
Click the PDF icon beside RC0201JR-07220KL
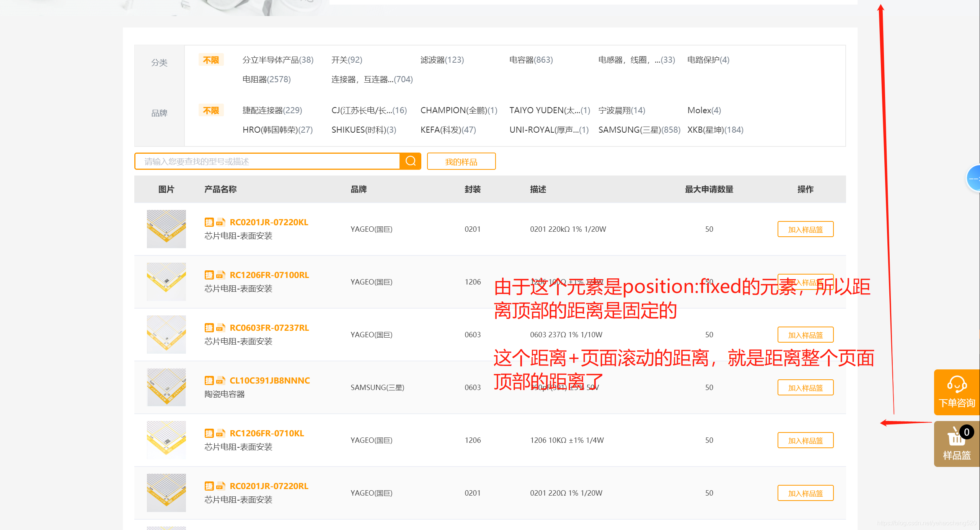220,222
